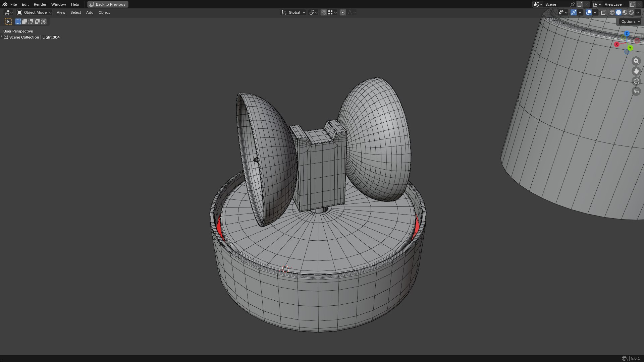This screenshot has width=644, height=362.
Task: Click the green Y axis gizmo
Action: tap(630, 48)
